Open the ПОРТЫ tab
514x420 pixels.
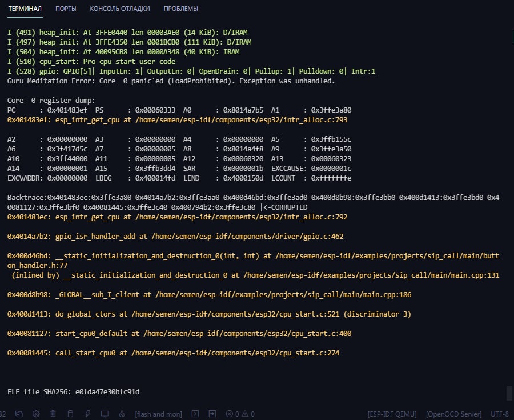[66, 9]
